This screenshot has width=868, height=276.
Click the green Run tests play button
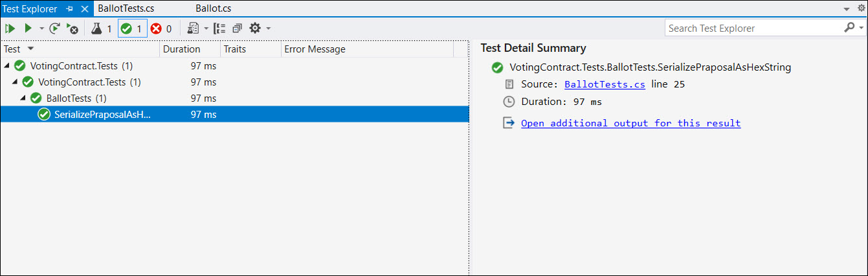(x=28, y=29)
